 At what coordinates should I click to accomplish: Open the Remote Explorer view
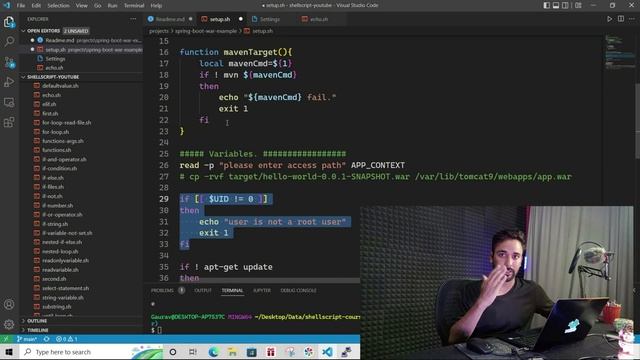(x=9, y=102)
